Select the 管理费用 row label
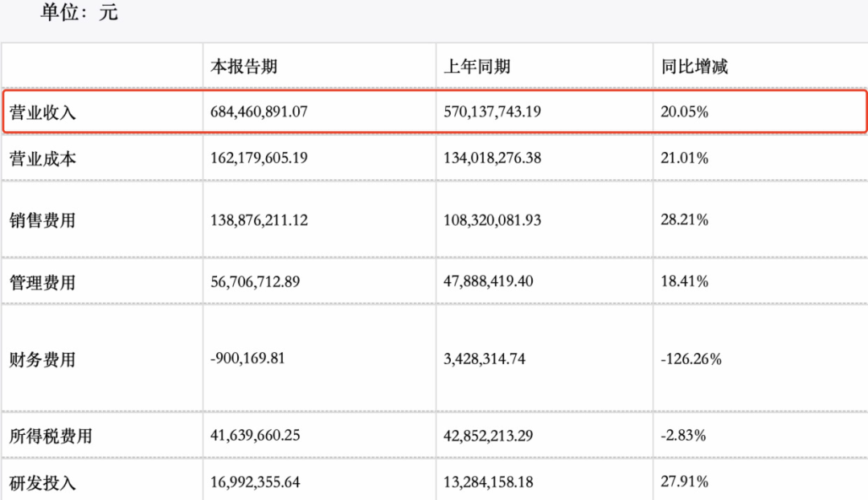868x500 pixels. point(43,282)
